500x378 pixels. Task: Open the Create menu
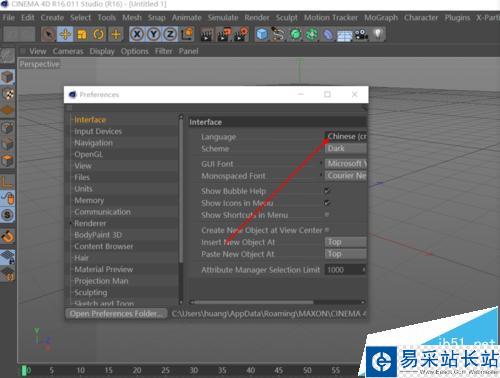[x=52, y=17]
